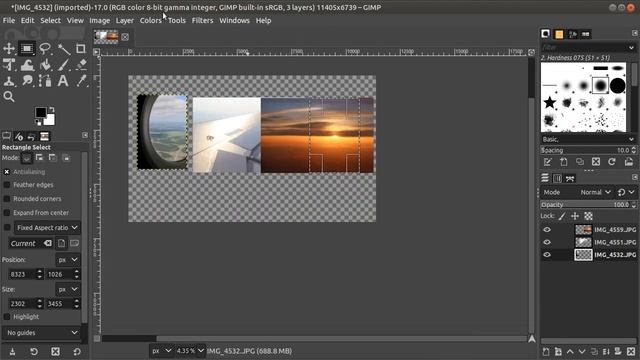Open the Position unit px dropdown
The height and width of the screenshot is (360, 640).
coord(67,260)
